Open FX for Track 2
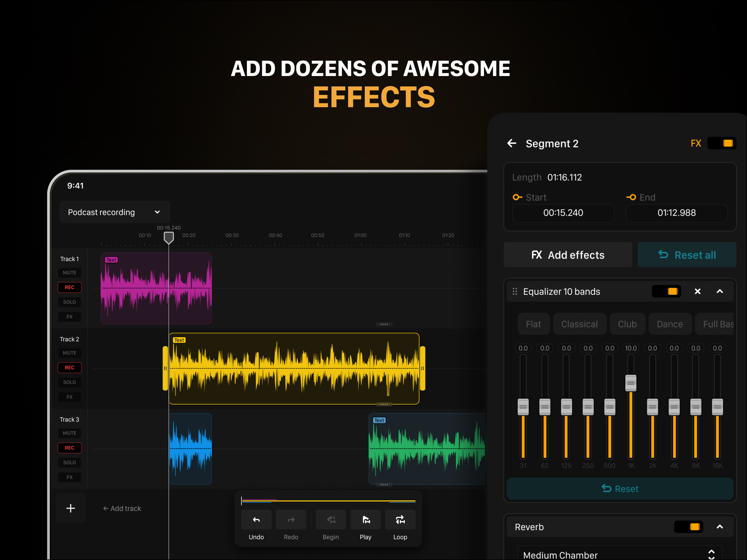The image size is (747, 560). click(x=69, y=397)
